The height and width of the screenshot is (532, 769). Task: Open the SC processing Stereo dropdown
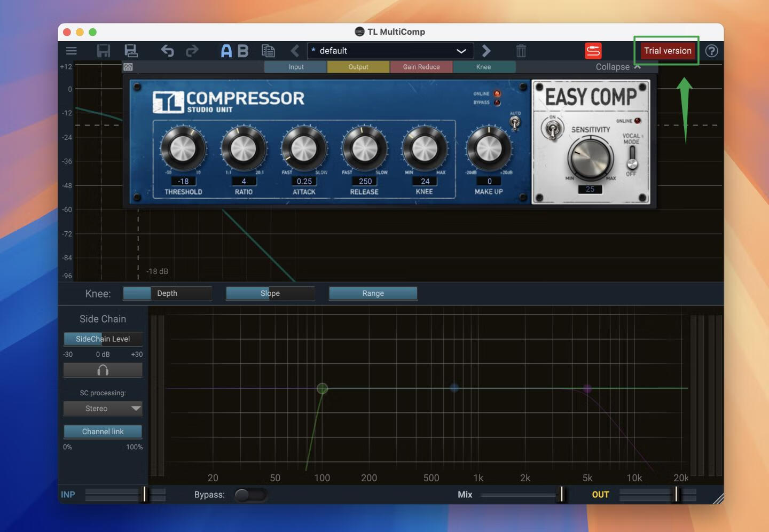[103, 409]
